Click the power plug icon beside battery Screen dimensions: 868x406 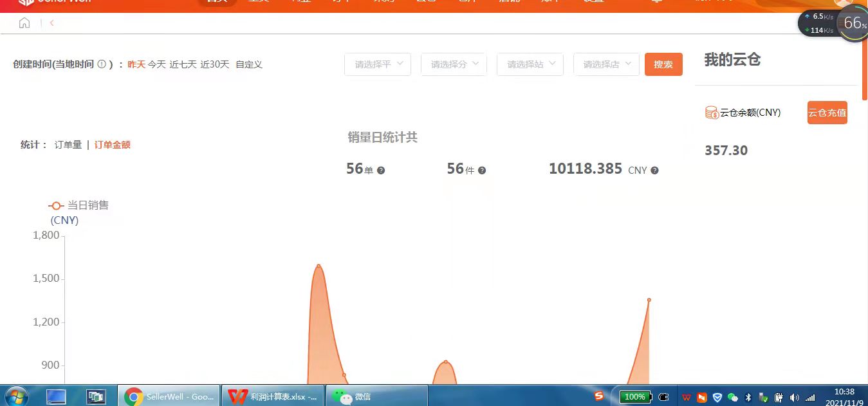click(x=664, y=397)
